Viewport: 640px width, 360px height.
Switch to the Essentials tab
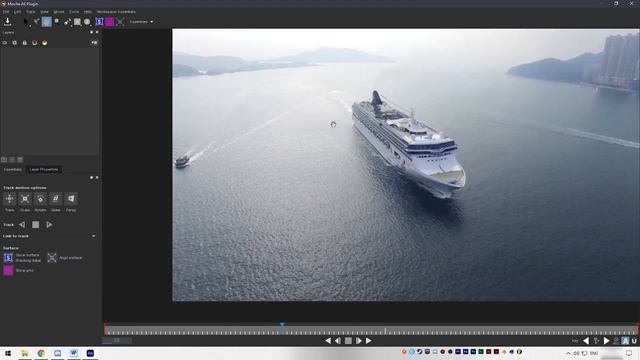point(13,169)
